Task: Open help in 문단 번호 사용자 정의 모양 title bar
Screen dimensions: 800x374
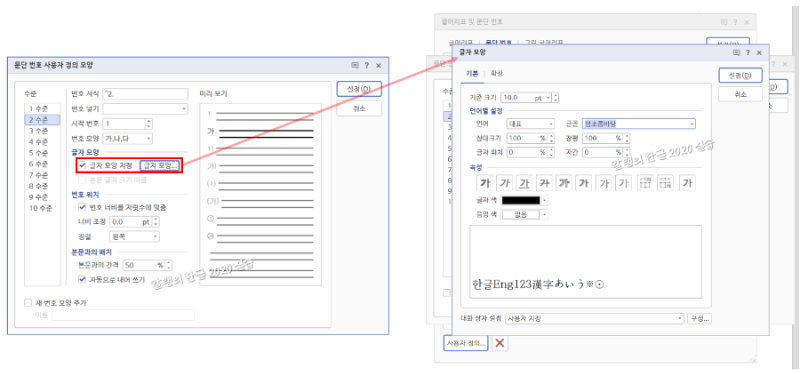Action: (367, 65)
